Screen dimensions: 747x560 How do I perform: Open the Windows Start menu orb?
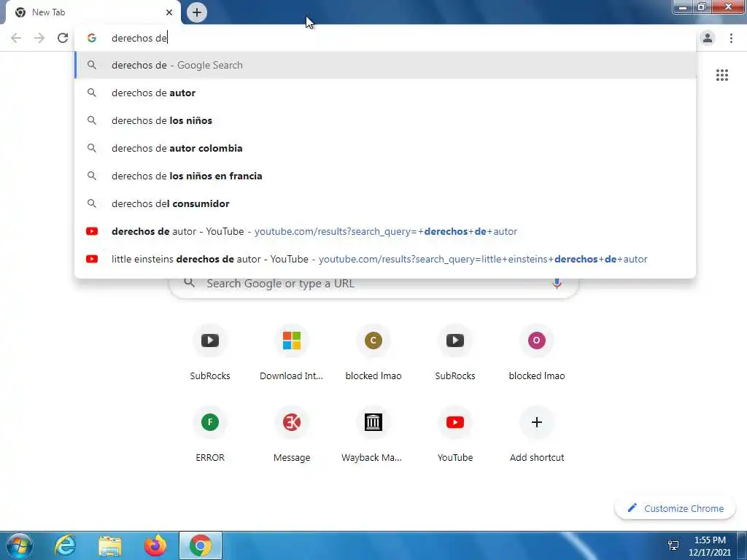(19, 545)
